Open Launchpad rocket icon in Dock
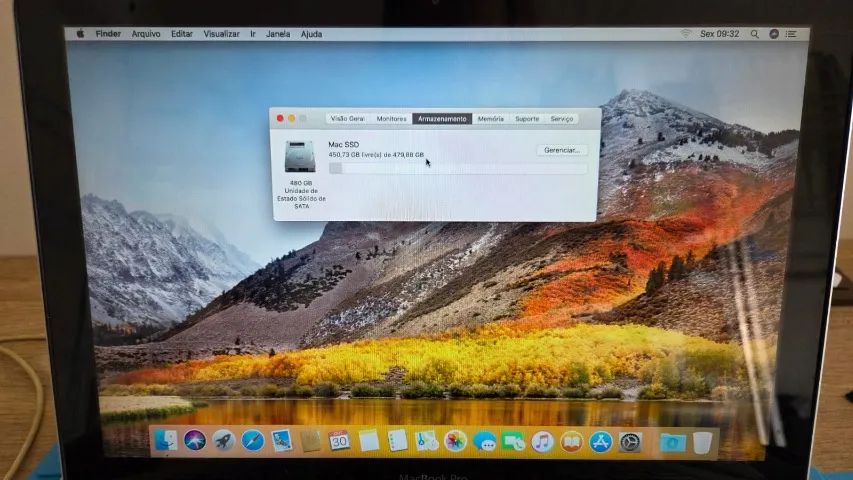 [224, 441]
